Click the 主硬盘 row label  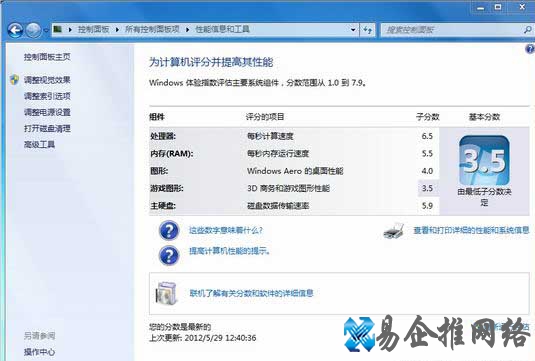(x=163, y=206)
